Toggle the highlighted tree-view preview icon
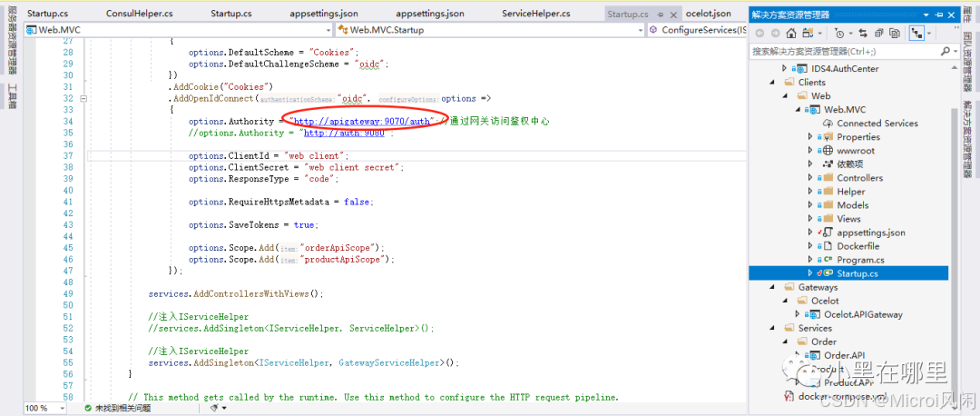 [916, 33]
